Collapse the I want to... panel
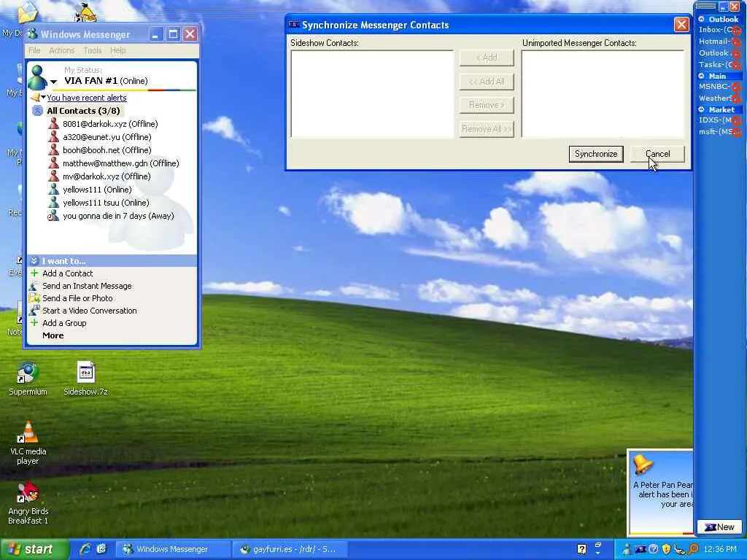Screen dimensions: 747x560 (x=34, y=261)
